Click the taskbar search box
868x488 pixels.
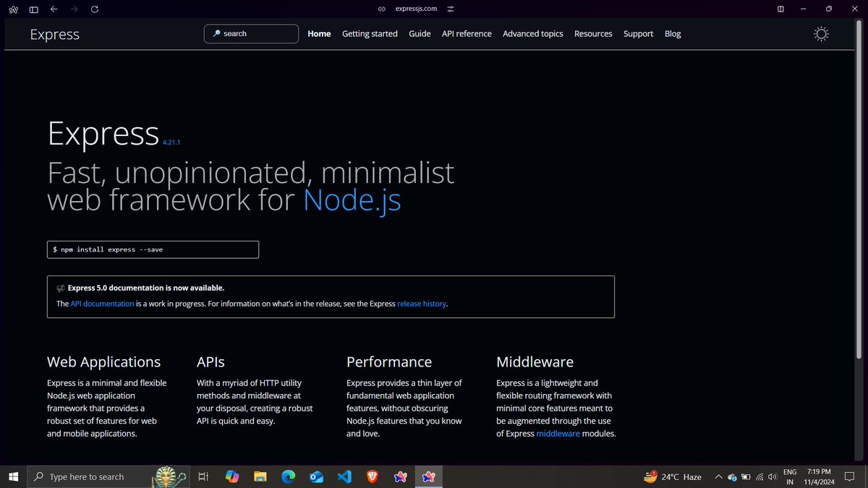coord(109,476)
